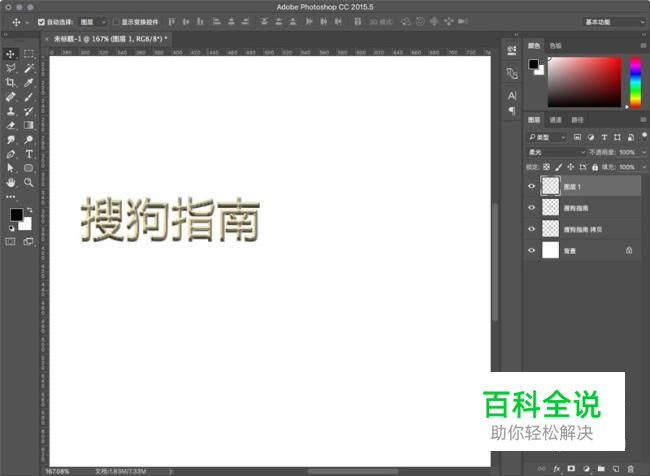Create new fill or adjustment layer icon
This screenshot has width=650, height=476.
point(586,469)
